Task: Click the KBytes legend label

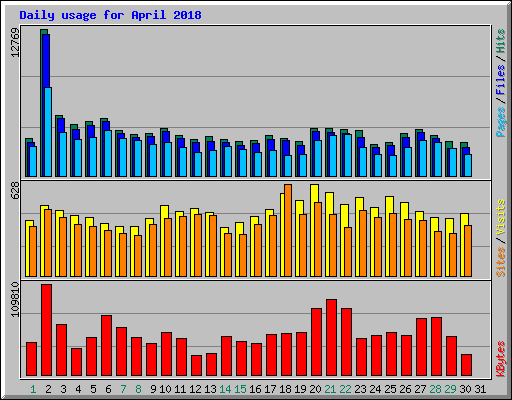Action: [501, 359]
